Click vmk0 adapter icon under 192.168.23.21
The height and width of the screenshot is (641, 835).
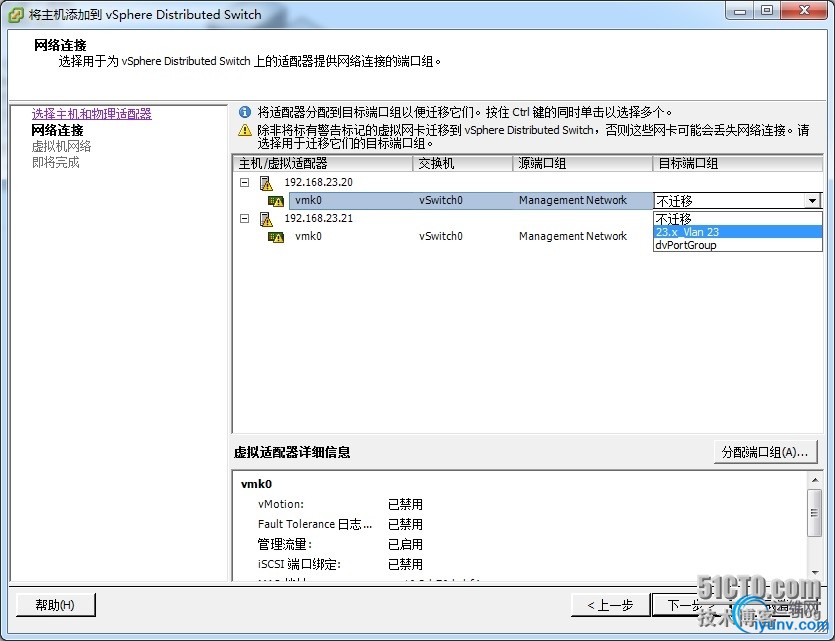click(276, 237)
